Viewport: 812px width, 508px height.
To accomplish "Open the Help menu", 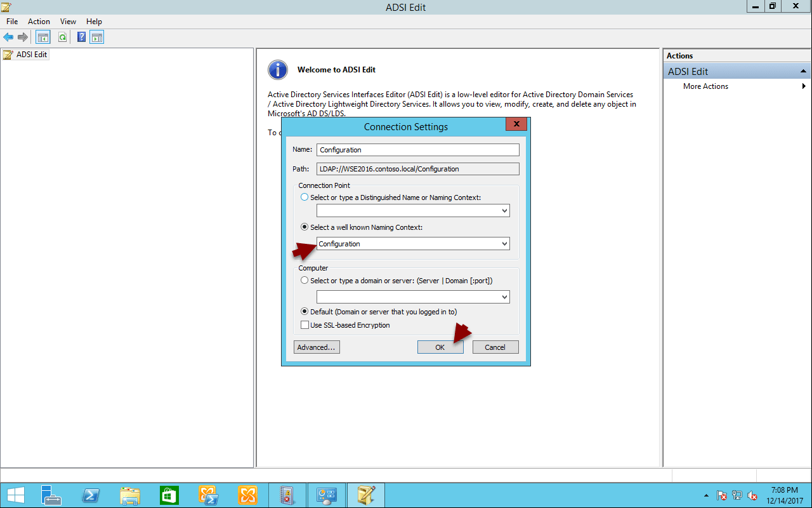I will click(94, 22).
